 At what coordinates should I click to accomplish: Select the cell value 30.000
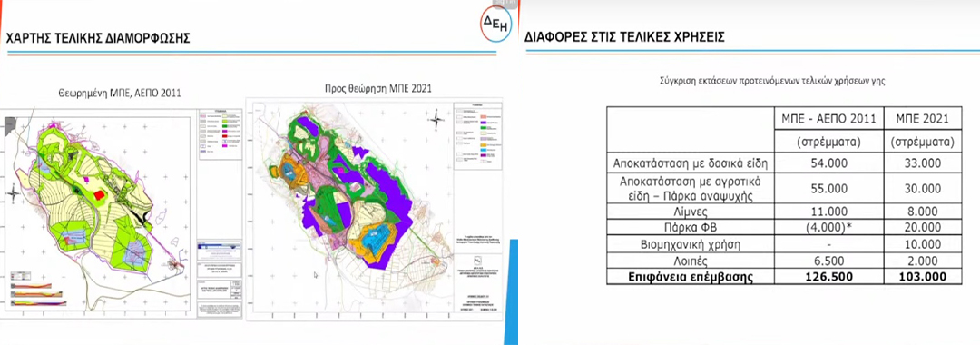click(x=922, y=189)
